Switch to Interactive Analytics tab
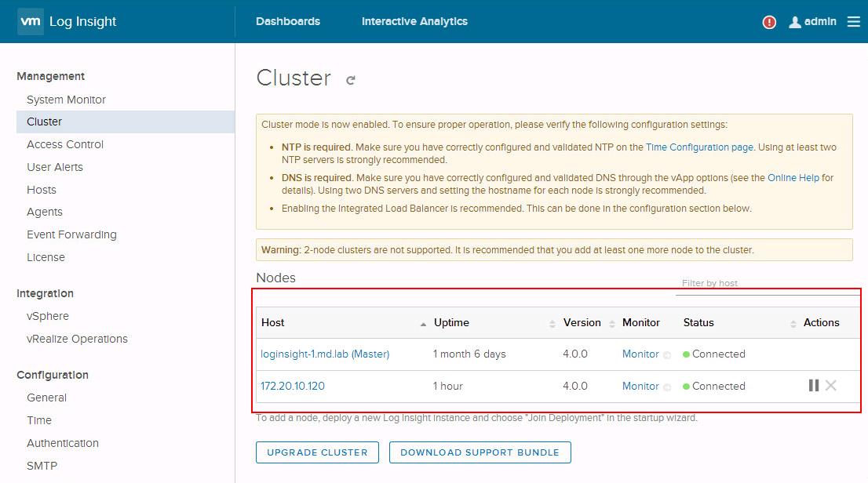 tap(414, 22)
